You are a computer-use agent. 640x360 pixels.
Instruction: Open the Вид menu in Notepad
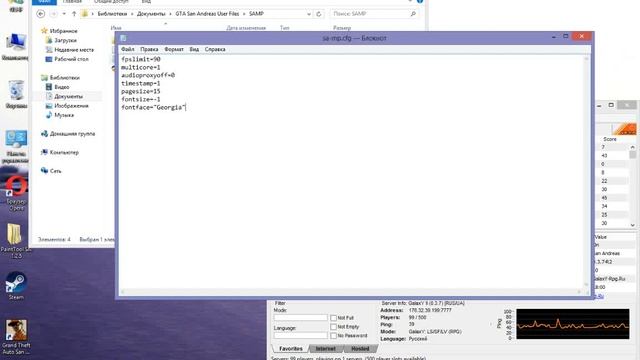point(194,49)
